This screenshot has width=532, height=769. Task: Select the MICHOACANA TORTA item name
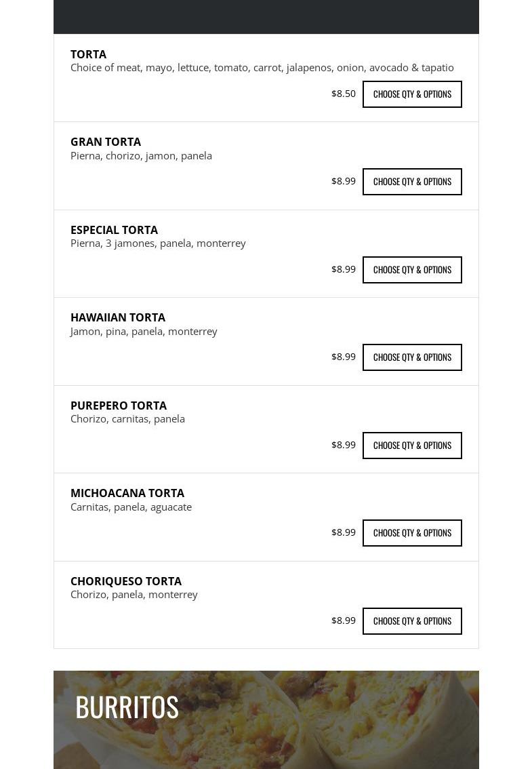pos(127,493)
